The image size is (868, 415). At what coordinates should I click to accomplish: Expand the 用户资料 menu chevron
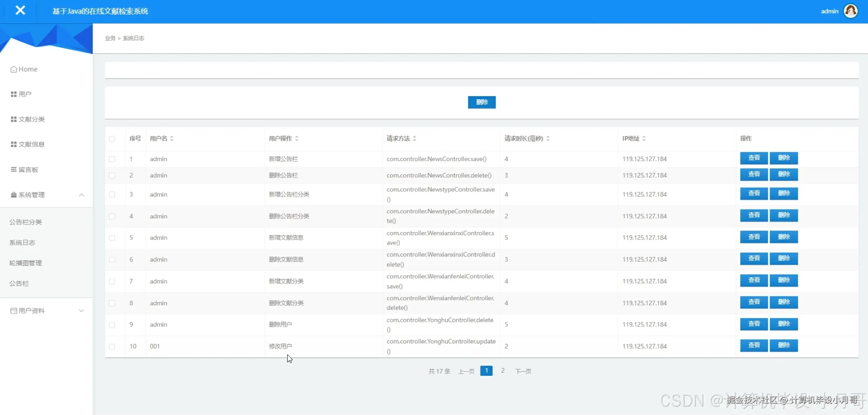click(x=81, y=311)
